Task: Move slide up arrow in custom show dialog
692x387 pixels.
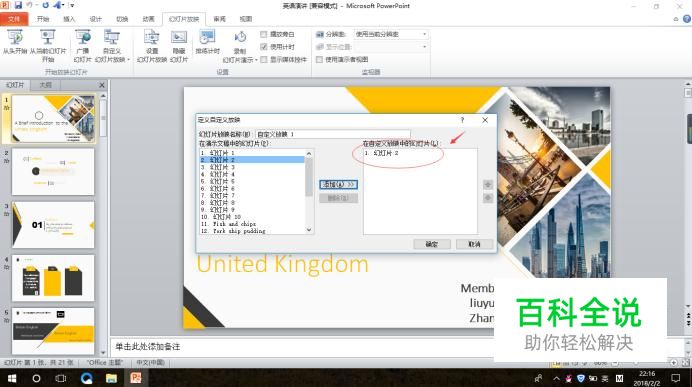Action: pos(488,184)
